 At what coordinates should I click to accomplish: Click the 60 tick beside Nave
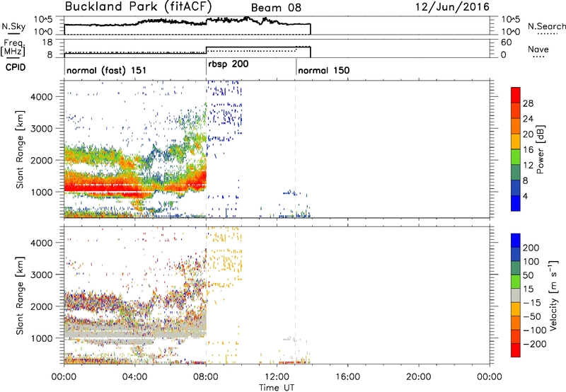(x=507, y=42)
